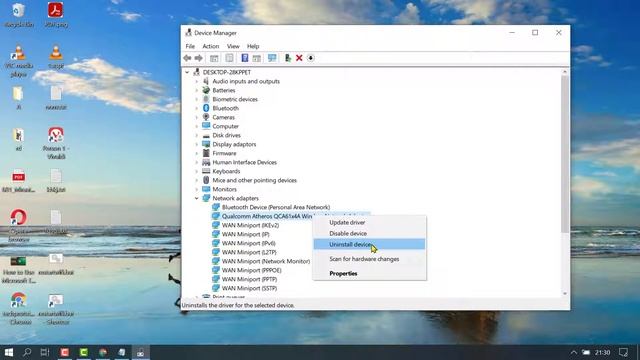Open the Action menu

point(211,46)
